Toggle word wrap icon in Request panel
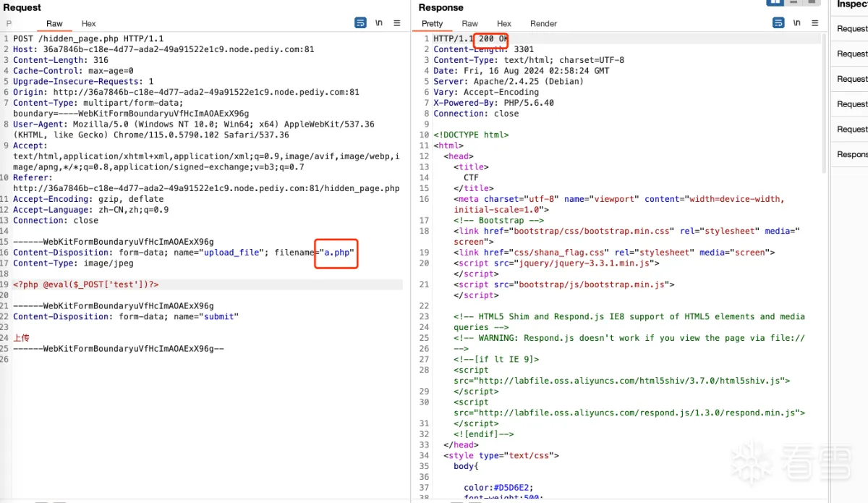This screenshot has width=868, height=503. point(360,23)
